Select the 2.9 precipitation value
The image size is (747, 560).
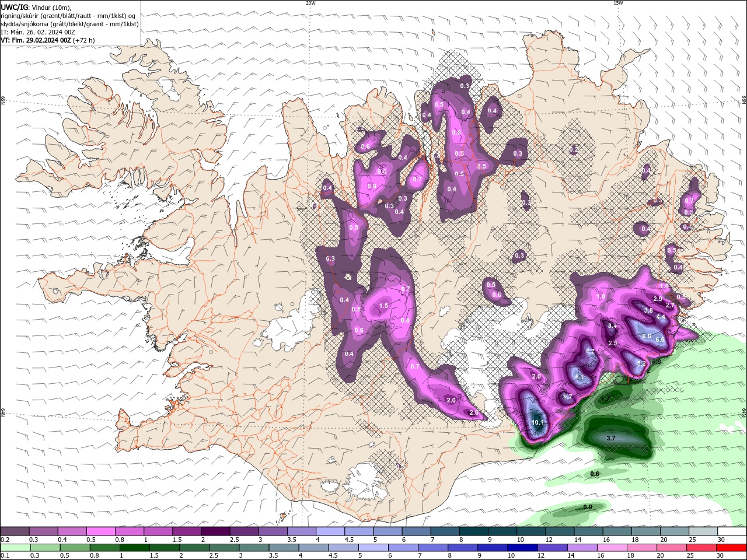coord(657,299)
